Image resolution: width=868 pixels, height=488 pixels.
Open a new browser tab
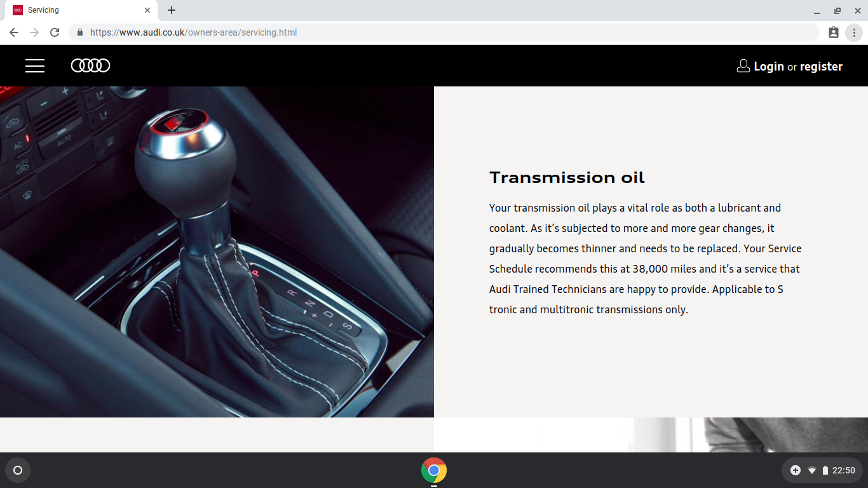point(171,10)
